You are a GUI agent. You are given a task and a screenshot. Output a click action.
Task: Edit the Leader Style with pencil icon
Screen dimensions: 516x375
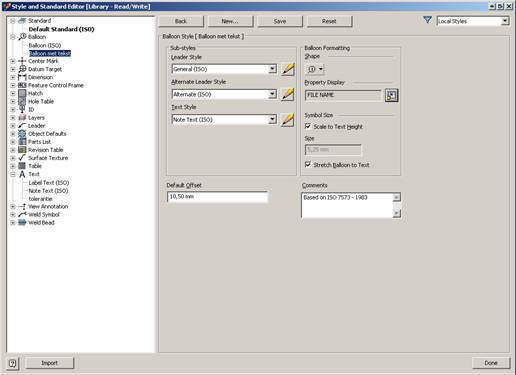click(x=288, y=69)
